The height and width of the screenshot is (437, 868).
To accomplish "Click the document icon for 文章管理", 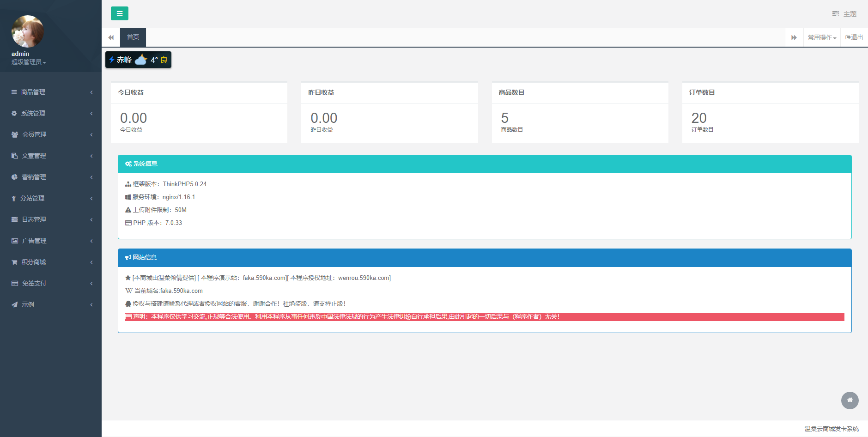I will coord(15,156).
